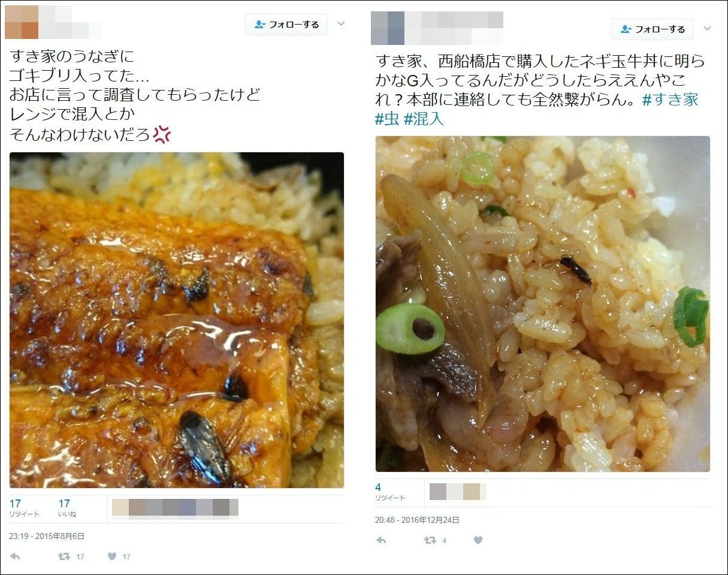The width and height of the screenshot is (728, 575).
Task: Open the #混入 hashtag
Action: pyautogui.click(x=424, y=119)
